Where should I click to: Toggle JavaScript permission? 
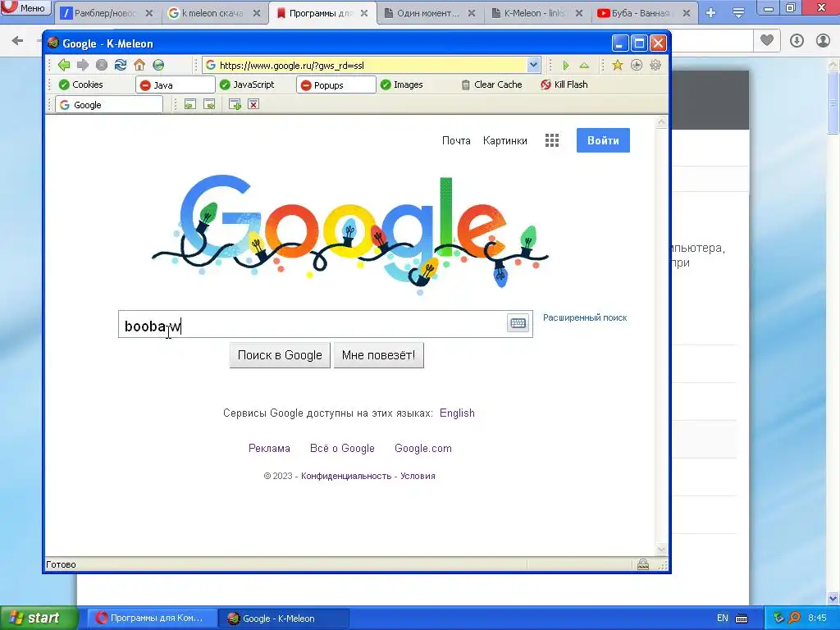[x=247, y=84]
